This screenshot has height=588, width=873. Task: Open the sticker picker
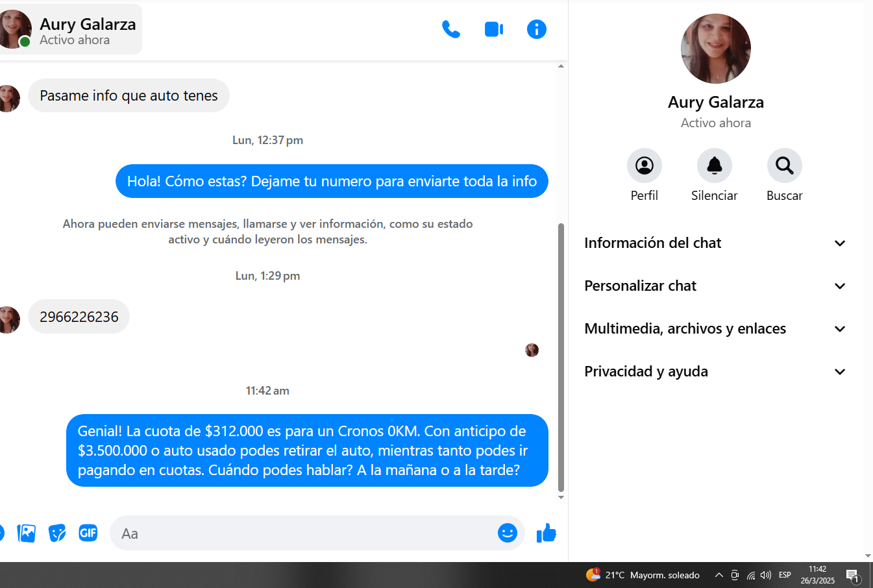pyautogui.click(x=57, y=533)
